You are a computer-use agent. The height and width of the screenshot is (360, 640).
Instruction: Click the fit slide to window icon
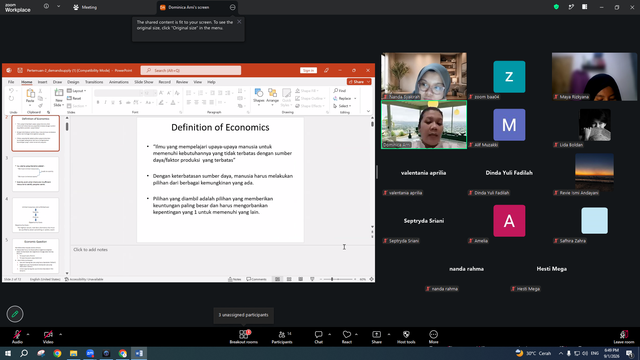click(371, 279)
